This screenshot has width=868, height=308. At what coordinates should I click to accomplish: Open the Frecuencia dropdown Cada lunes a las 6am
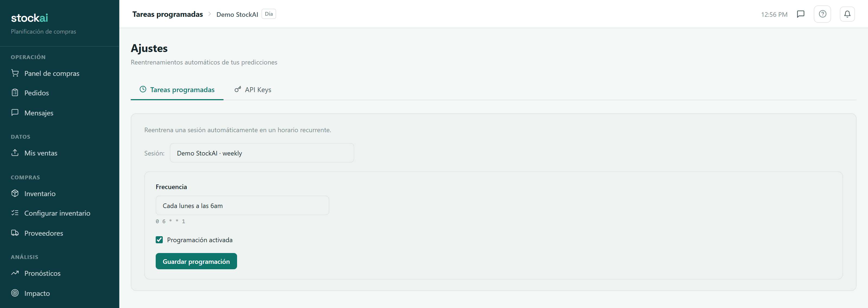point(242,205)
